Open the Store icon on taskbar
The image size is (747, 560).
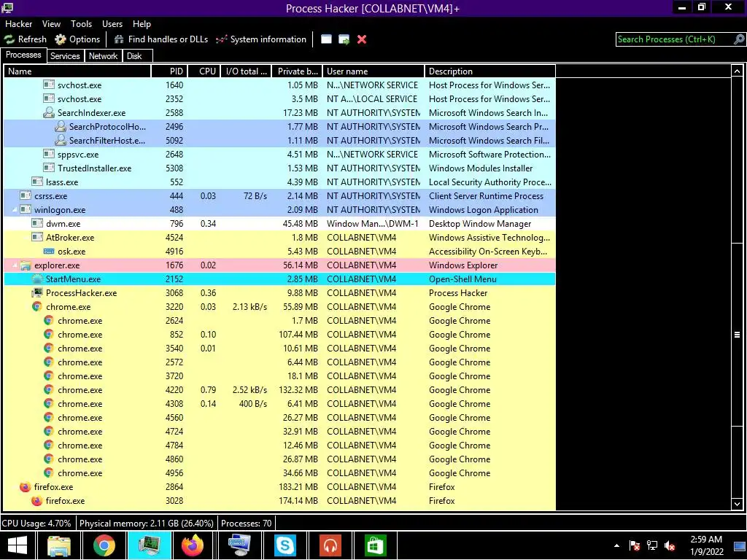(x=375, y=545)
